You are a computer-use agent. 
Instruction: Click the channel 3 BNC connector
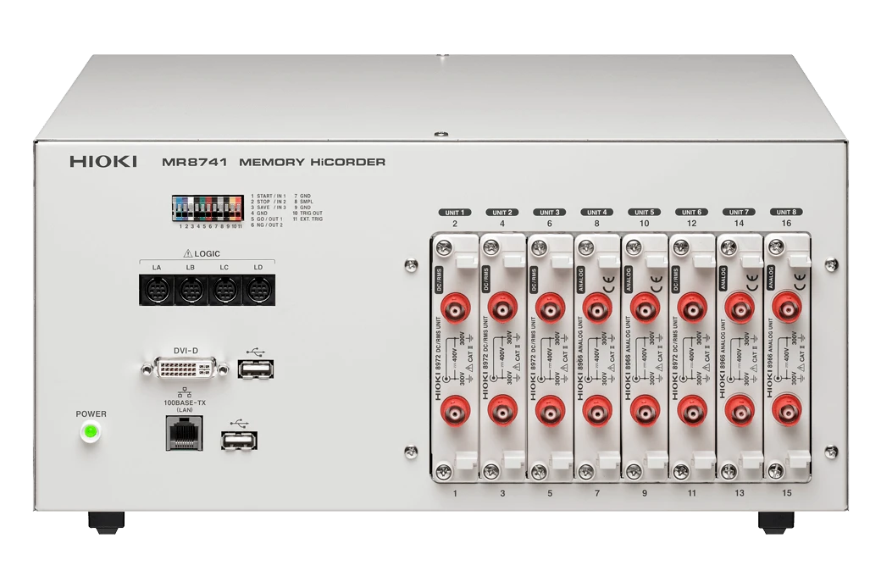[x=502, y=412]
